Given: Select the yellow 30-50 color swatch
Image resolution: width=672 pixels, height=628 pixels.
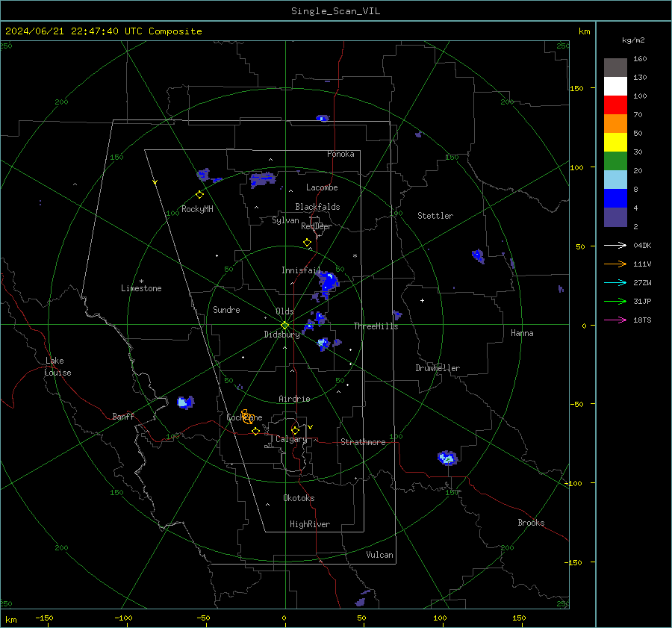Looking at the screenshot, I should (615, 143).
